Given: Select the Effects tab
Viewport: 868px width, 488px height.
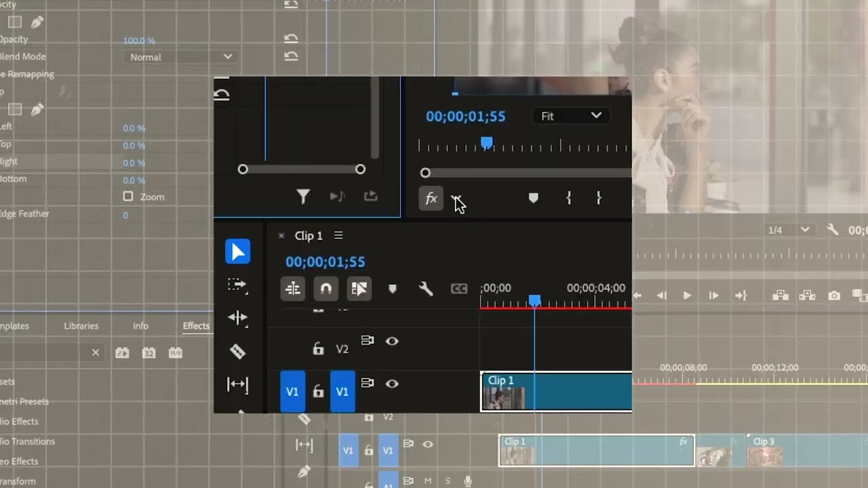Looking at the screenshot, I should (196, 326).
